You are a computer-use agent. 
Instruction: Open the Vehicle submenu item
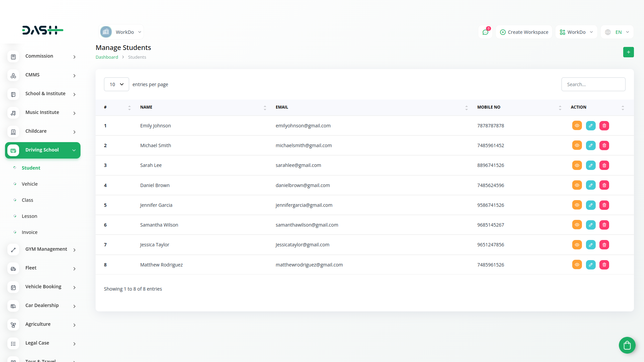[x=30, y=184]
